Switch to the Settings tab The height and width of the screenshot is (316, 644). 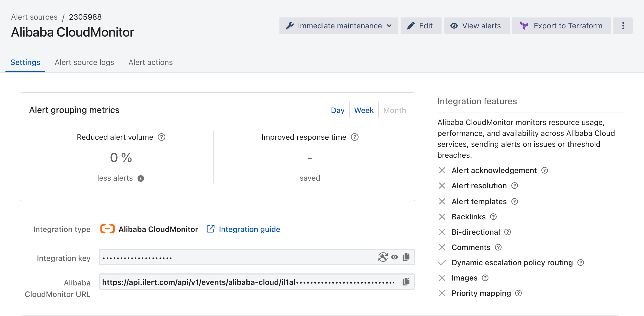[25, 62]
